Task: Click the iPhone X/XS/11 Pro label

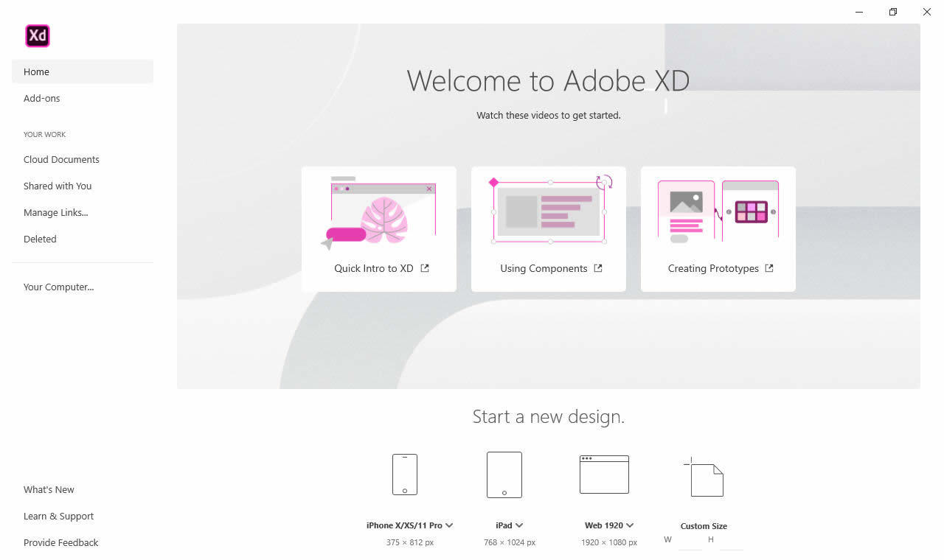Action: [x=404, y=525]
